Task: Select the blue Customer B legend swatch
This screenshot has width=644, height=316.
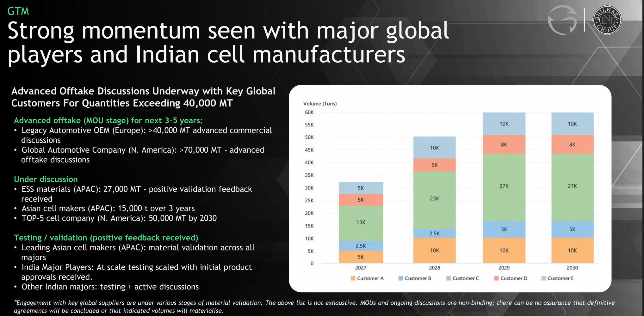Action: 400,278
